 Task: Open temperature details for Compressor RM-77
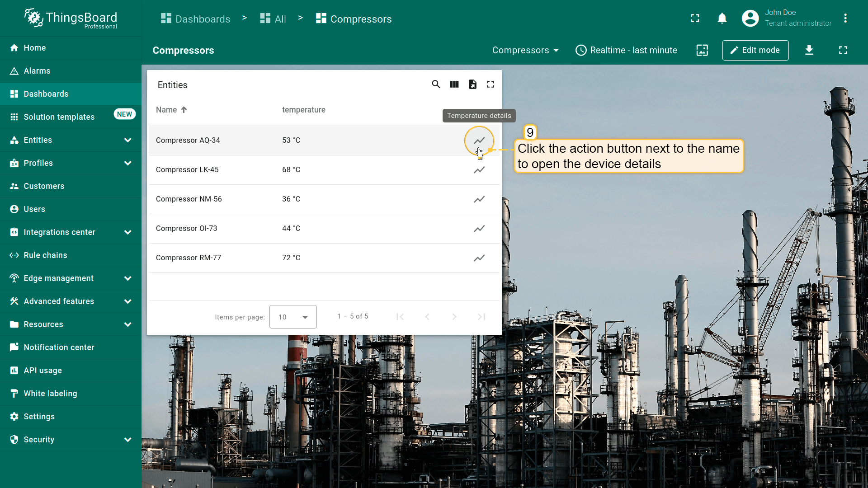(479, 258)
